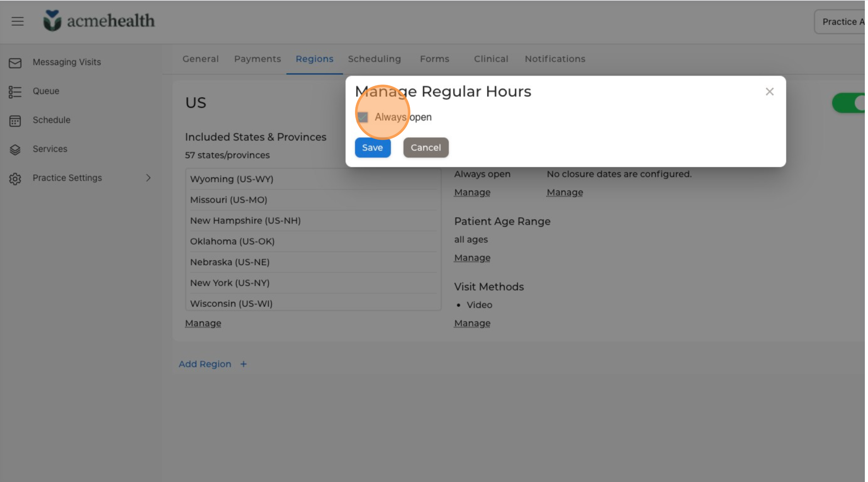Click Manage under Patient Age Range

point(472,258)
